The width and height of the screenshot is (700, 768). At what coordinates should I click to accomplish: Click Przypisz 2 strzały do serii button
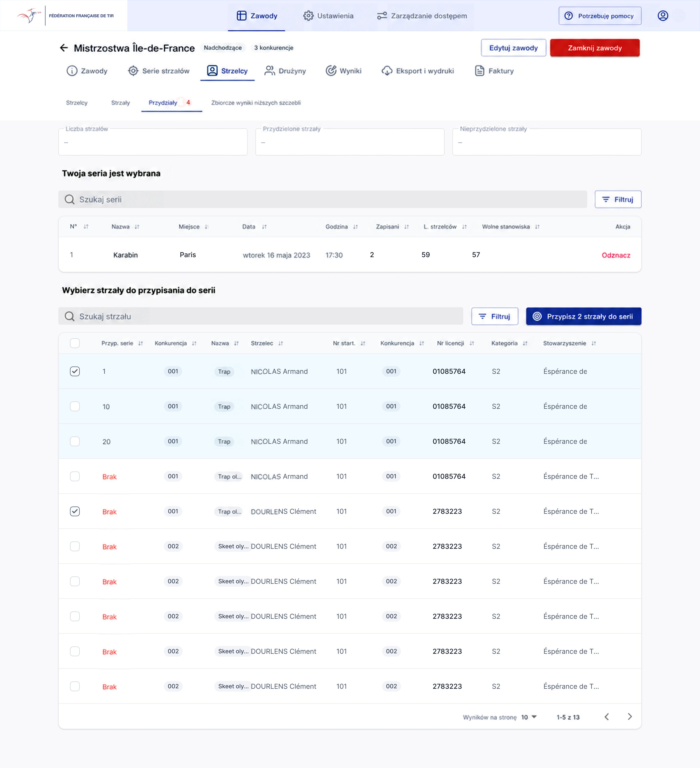[583, 316]
